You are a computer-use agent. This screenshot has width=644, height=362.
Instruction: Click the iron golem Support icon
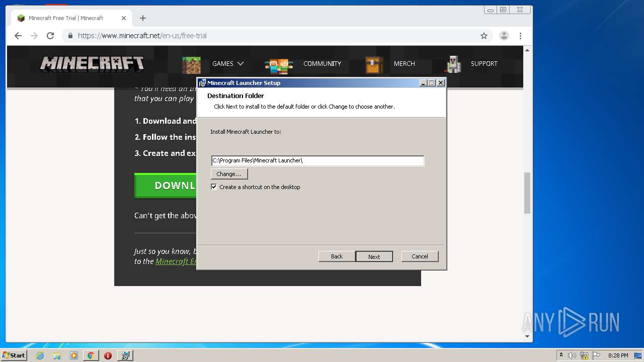pos(454,64)
